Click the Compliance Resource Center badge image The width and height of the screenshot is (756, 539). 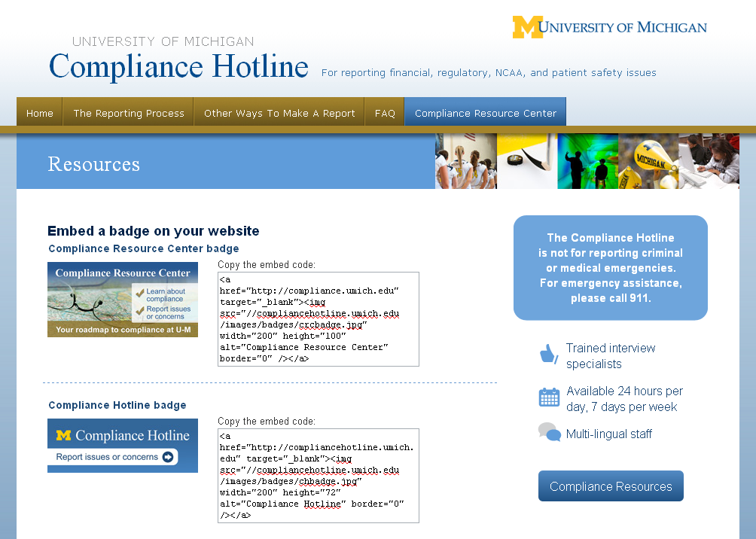123,299
